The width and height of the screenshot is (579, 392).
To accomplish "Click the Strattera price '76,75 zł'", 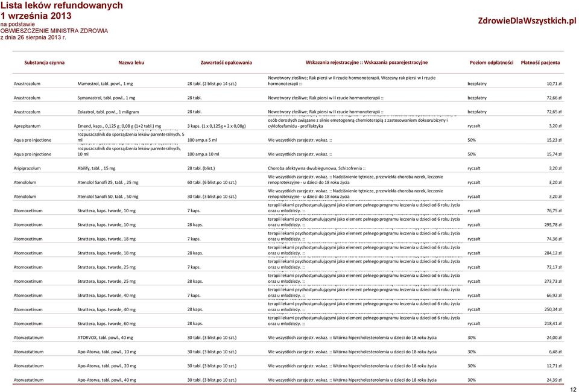I will pos(554,210).
